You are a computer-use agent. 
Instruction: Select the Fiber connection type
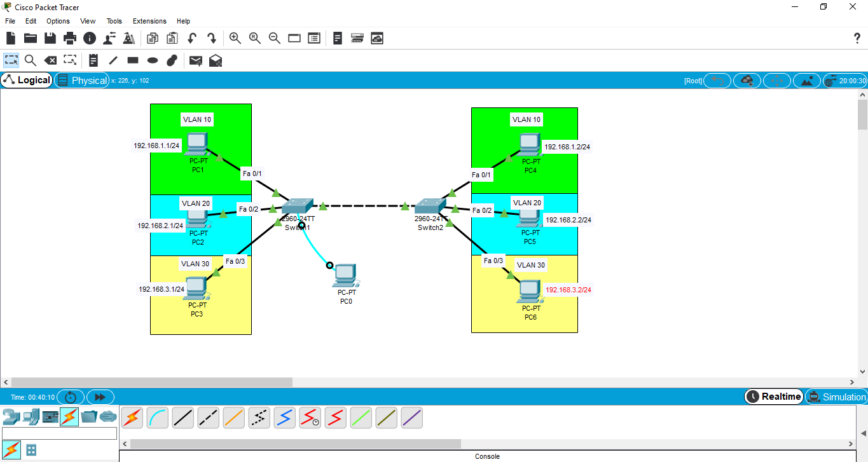pos(233,418)
